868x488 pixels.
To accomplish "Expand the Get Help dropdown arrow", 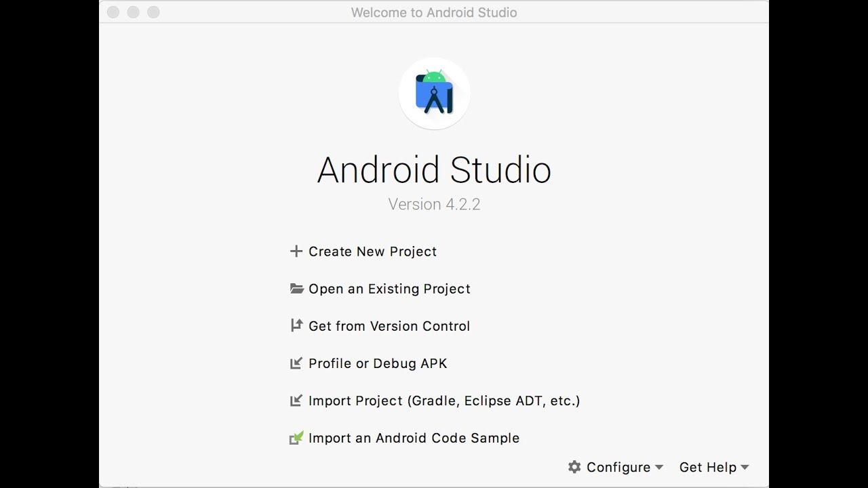I will coord(745,467).
